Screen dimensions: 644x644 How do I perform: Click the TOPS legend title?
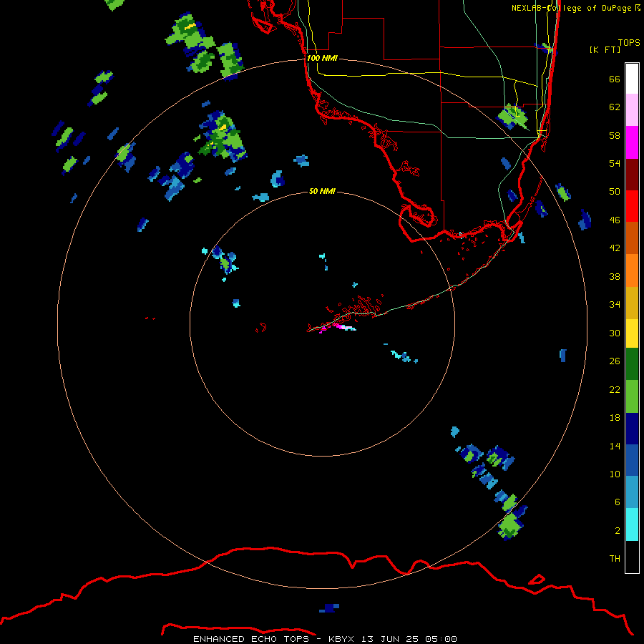click(x=629, y=42)
